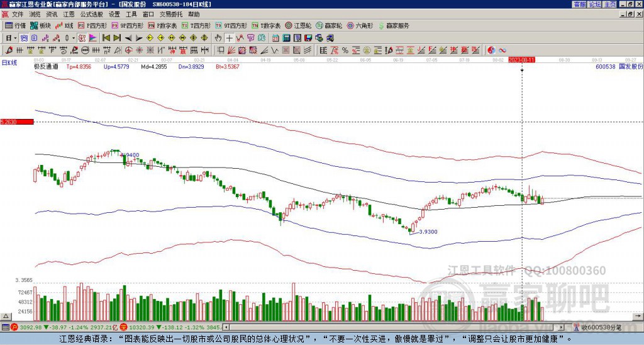This screenshot has width=644, height=345.
Task: Click the colored flag icon in toolbar
Action: 93,38
